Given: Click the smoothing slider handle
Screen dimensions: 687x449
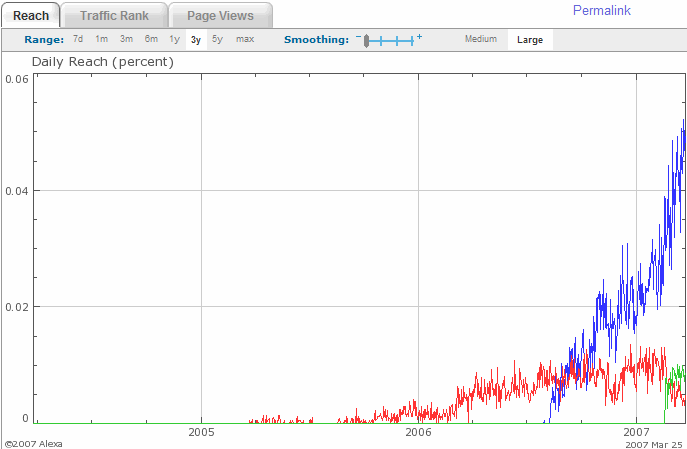Looking at the screenshot, I should pyautogui.click(x=366, y=41).
